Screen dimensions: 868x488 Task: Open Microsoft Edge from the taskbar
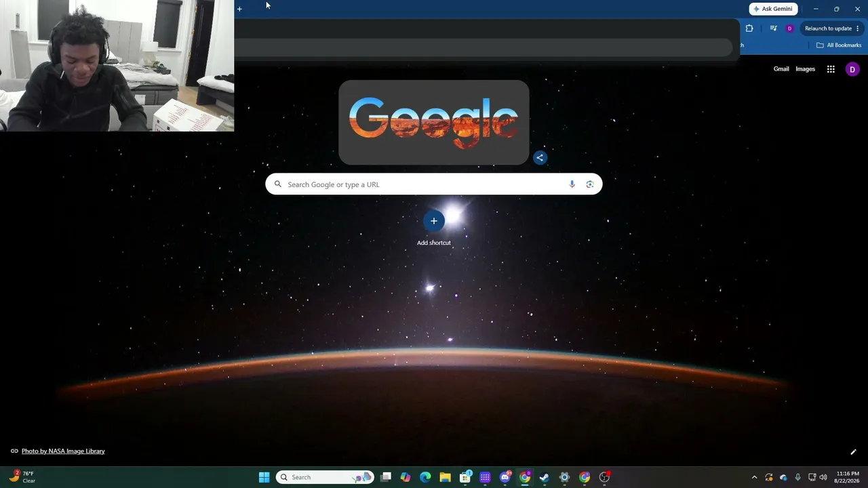point(425,477)
